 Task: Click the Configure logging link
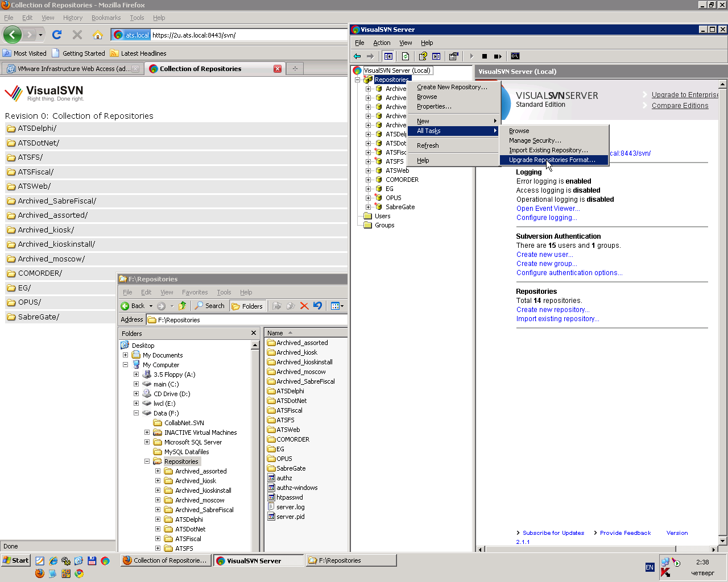pos(547,218)
